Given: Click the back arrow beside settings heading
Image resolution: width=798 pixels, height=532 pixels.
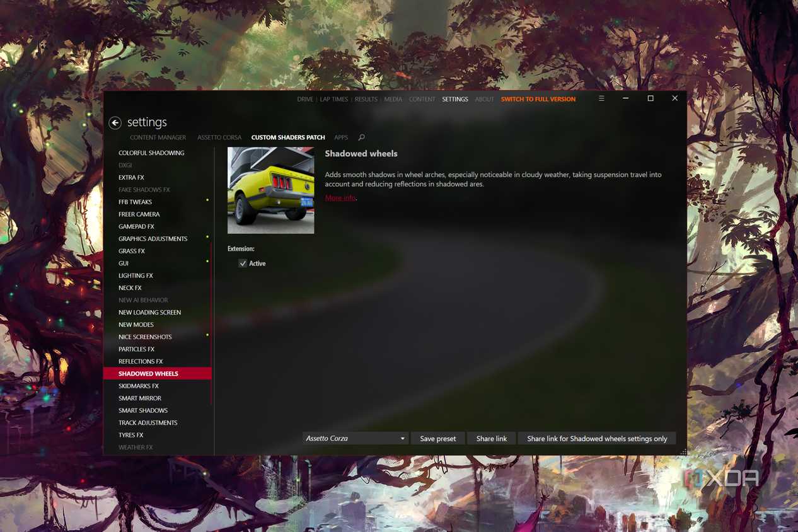Looking at the screenshot, I should click(115, 122).
